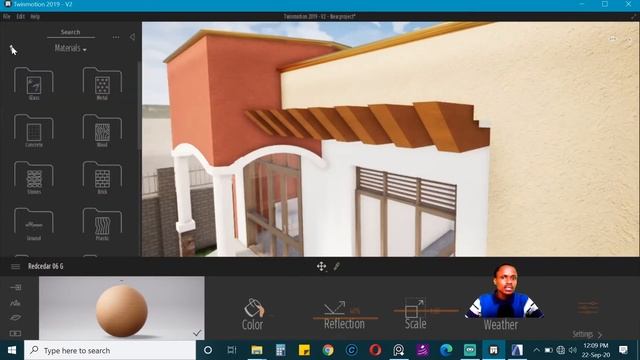
Task: Open Opera browser from the taskbar
Action: tap(375, 350)
